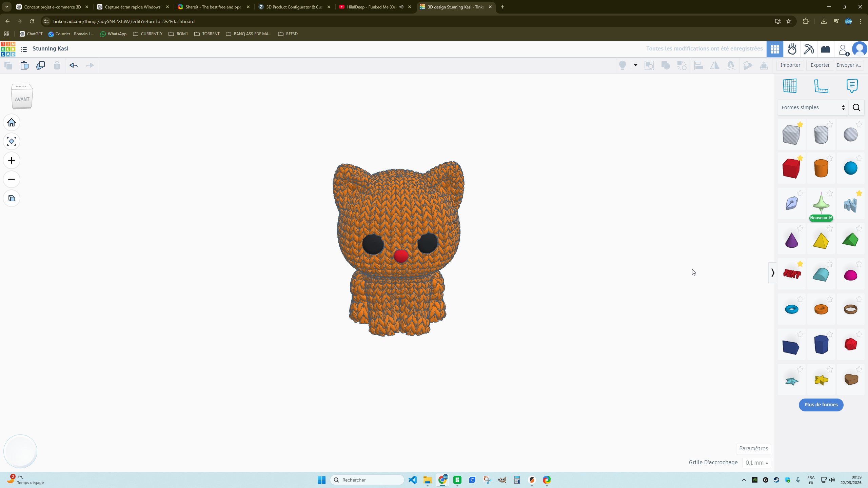This screenshot has width=868, height=488.
Task: Open the Workplane helper tool
Action: pos(790,86)
